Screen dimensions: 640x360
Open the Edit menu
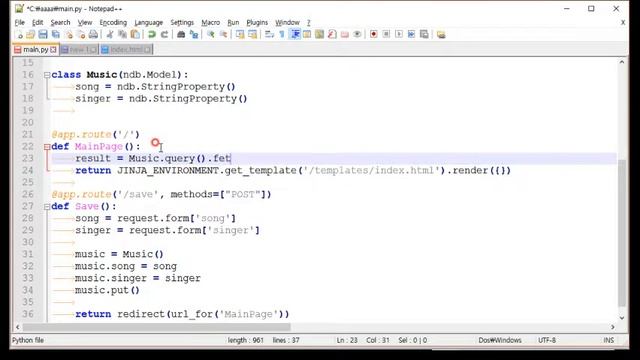38,22
